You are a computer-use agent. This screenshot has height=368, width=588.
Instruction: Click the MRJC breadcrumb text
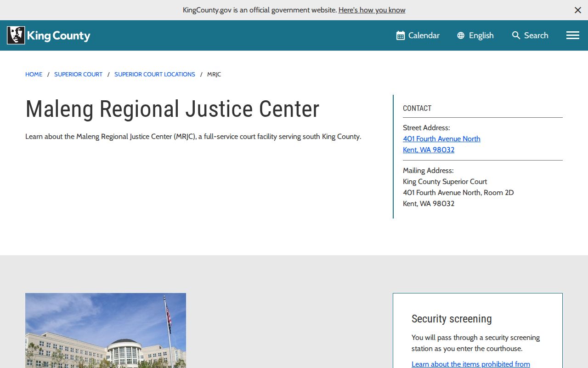point(214,74)
